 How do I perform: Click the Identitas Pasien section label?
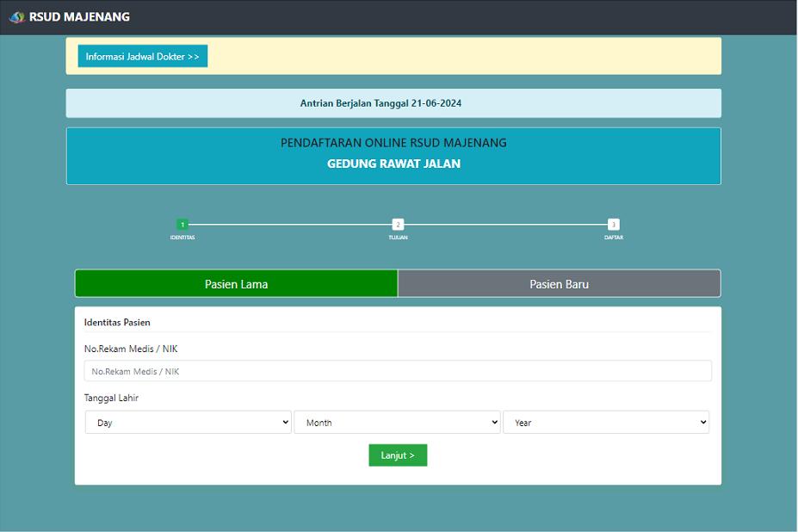click(x=117, y=322)
